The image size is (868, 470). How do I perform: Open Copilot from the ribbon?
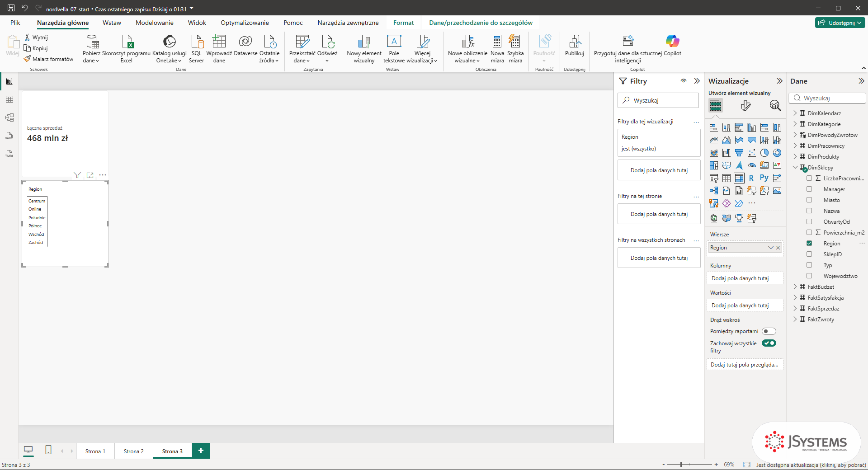click(x=673, y=45)
